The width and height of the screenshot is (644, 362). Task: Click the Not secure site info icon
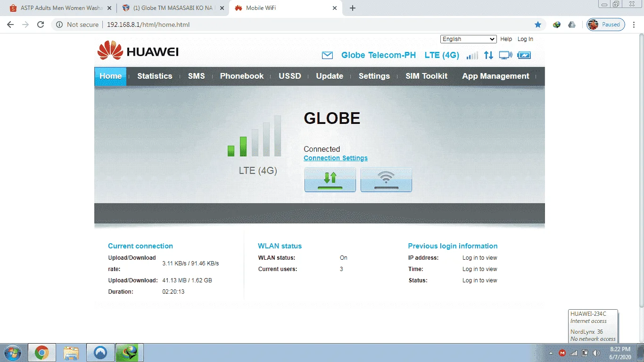click(59, 25)
